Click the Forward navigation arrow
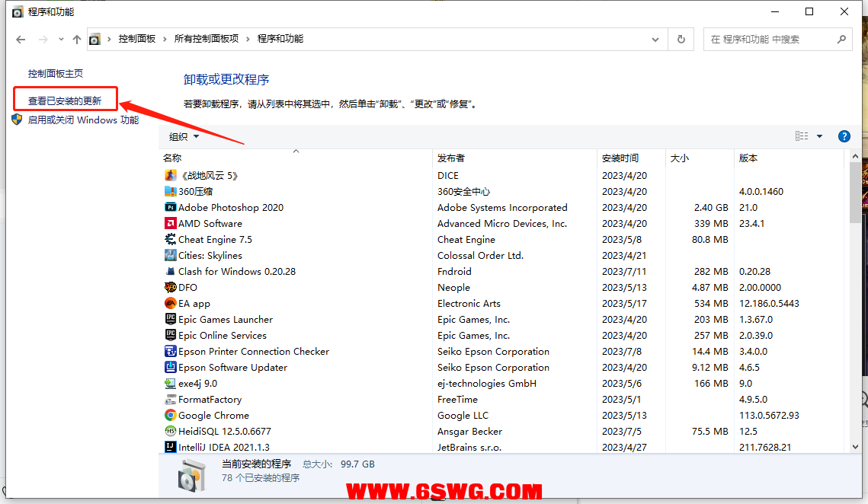Image resolution: width=868 pixels, height=504 pixels. coord(43,40)
